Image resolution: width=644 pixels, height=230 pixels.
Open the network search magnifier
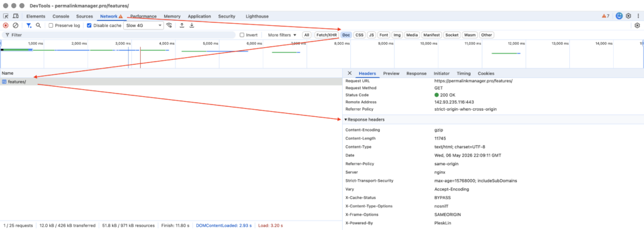[x=38, y=26]
